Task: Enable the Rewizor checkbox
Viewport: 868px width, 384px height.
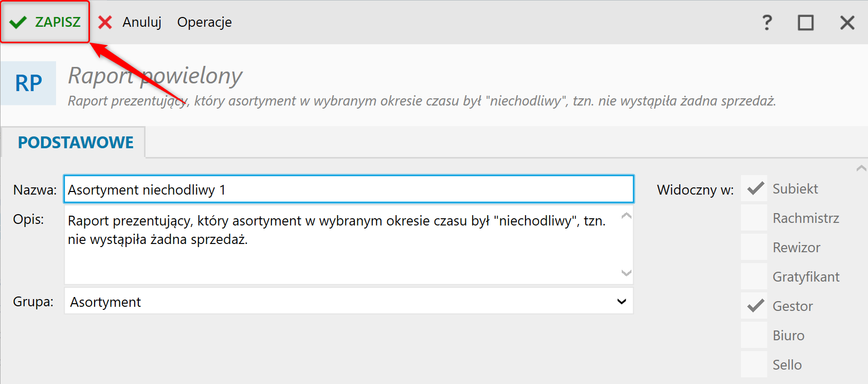Action: pos(754,248)
